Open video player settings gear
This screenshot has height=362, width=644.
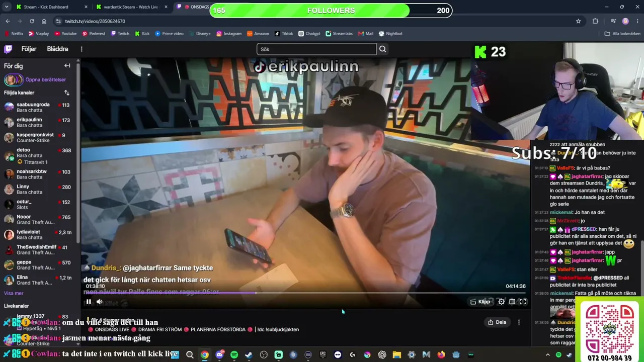(501, 302)
